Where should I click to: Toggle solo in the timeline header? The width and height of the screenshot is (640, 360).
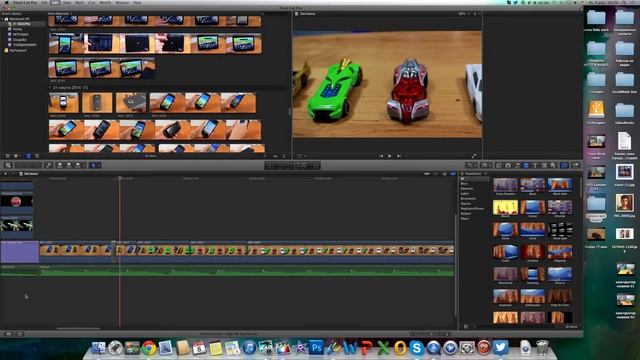click(x=444, y=174)
